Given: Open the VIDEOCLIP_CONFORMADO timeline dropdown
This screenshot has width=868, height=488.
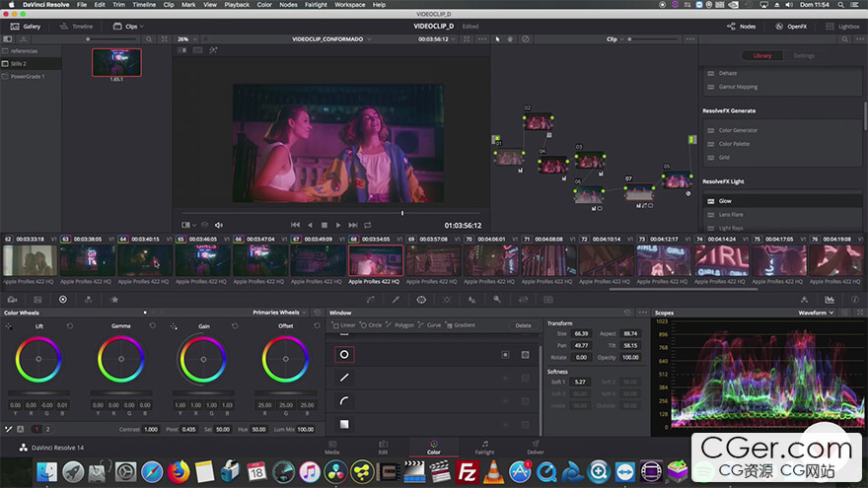Looking at the screenshot, I should [331, 39].
